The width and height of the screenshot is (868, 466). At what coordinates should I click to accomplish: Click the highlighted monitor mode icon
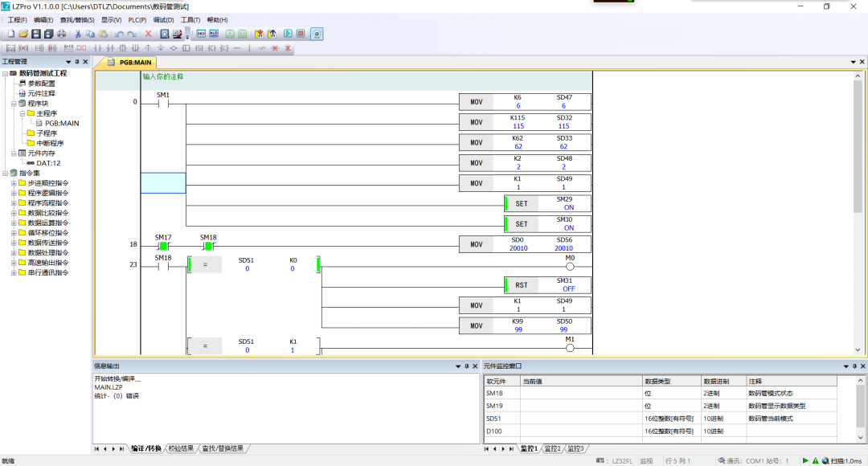[x=317, y=34]
